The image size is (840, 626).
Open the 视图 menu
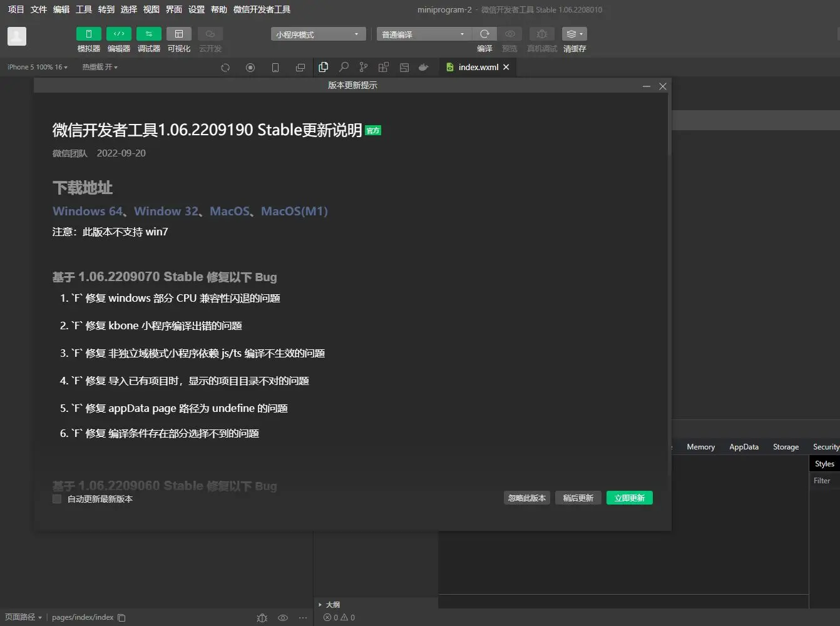[x=151, y=9]
